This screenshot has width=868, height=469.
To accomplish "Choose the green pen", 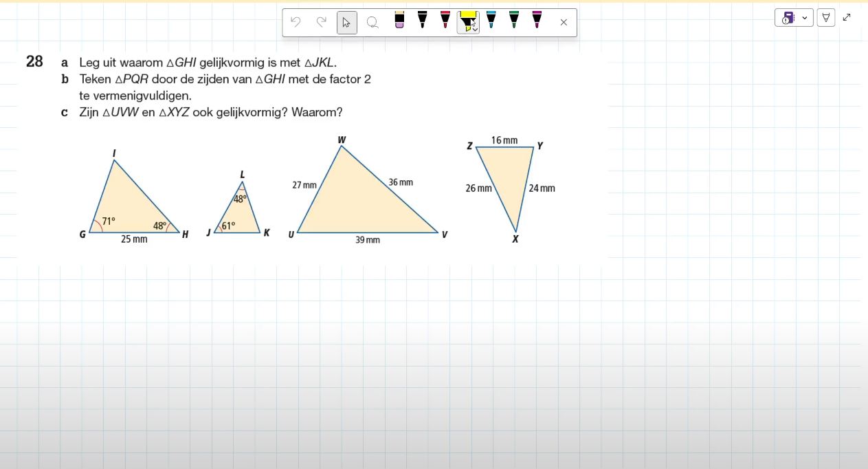I will pos(513,21).
